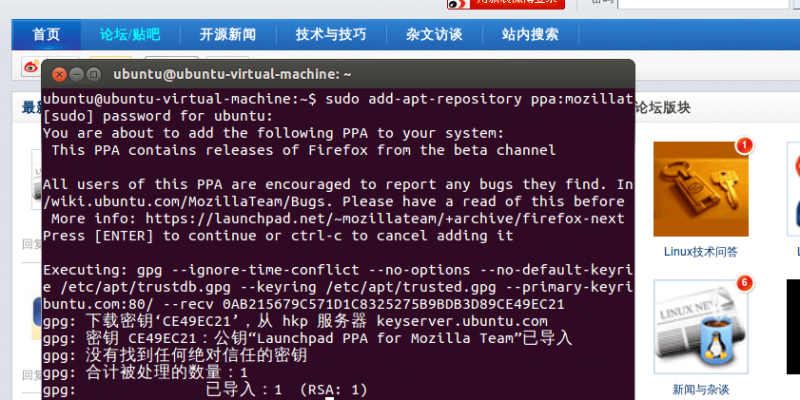
Task: Open the 站内搜索 search tab
Action: point(530,35)
